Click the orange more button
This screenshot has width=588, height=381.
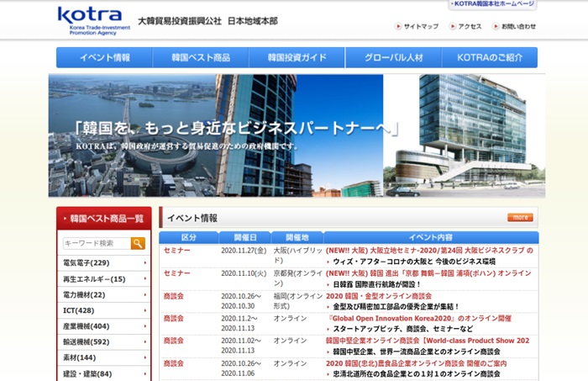520,217
